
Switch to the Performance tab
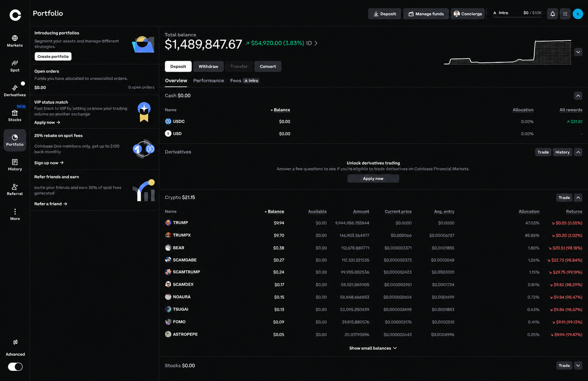point(209,80)
